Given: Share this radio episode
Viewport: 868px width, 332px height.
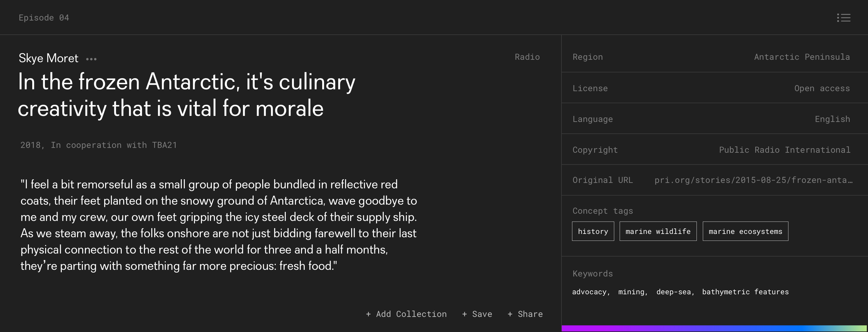Looking at the screenshot, I should tap(525, 314).
